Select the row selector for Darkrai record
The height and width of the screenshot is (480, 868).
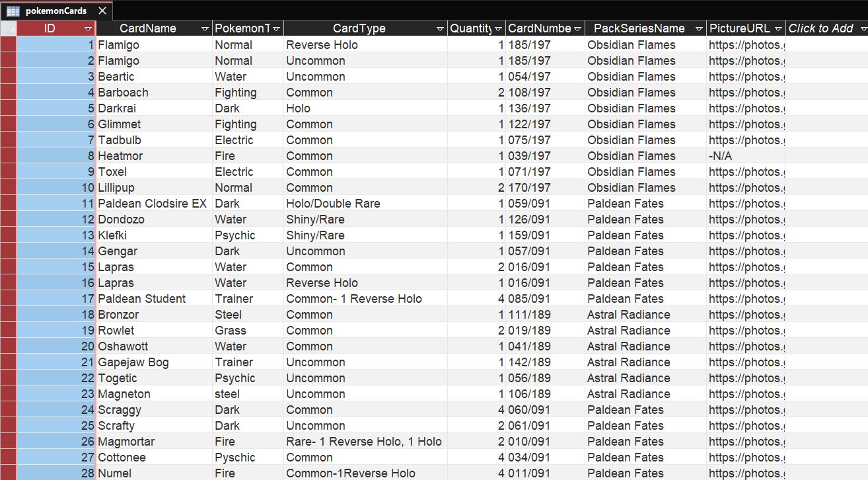(x=8, y=108)
